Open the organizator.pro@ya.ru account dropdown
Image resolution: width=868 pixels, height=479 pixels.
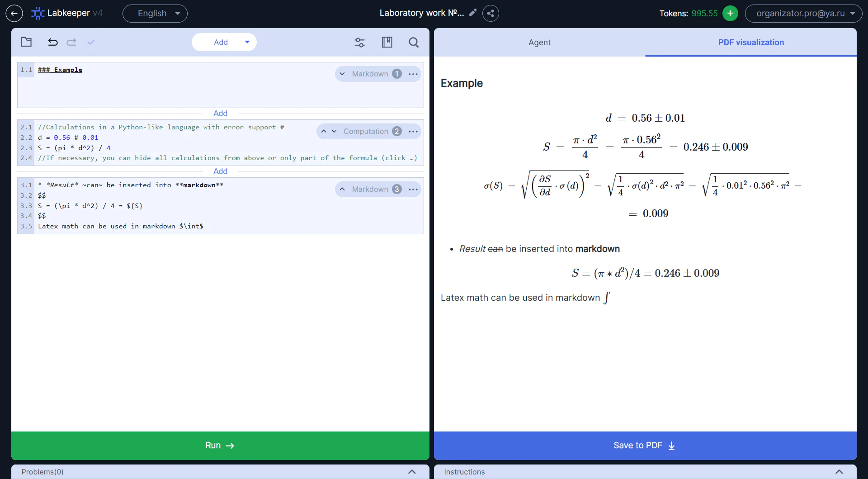click(803, 14)
